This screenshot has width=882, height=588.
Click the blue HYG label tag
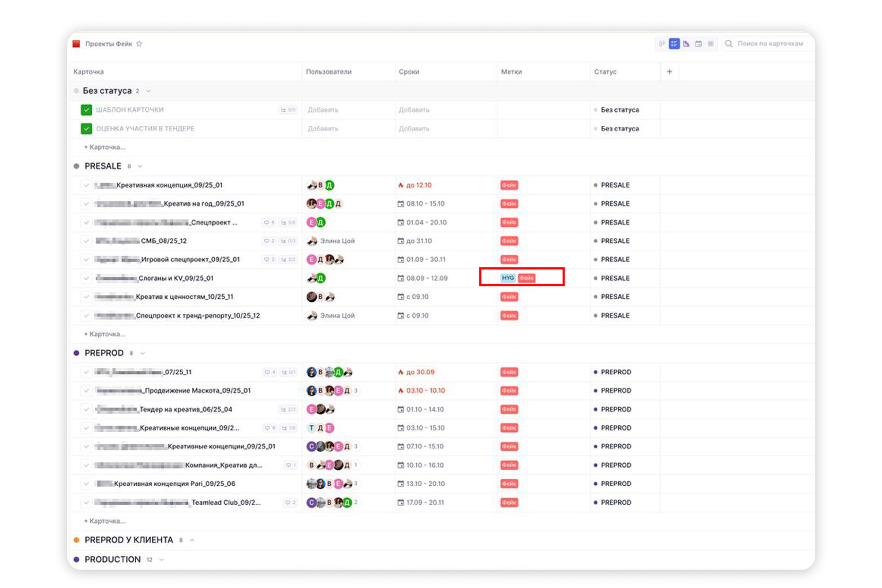pos(508,278)
